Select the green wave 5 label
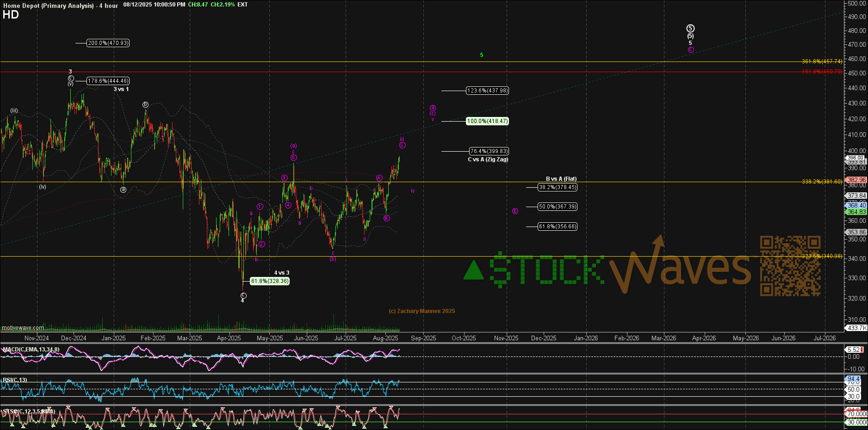 coord(482,55)
